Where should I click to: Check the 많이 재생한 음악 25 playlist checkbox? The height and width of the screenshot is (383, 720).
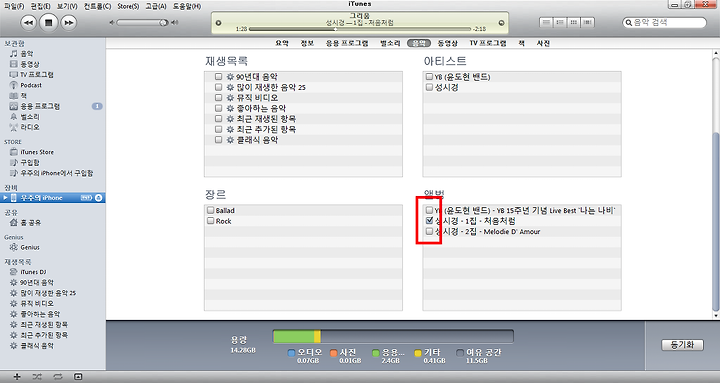click(219, 87)
